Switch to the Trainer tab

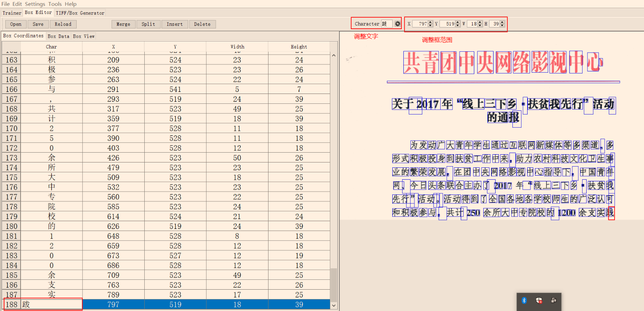(x=12, y=13)
